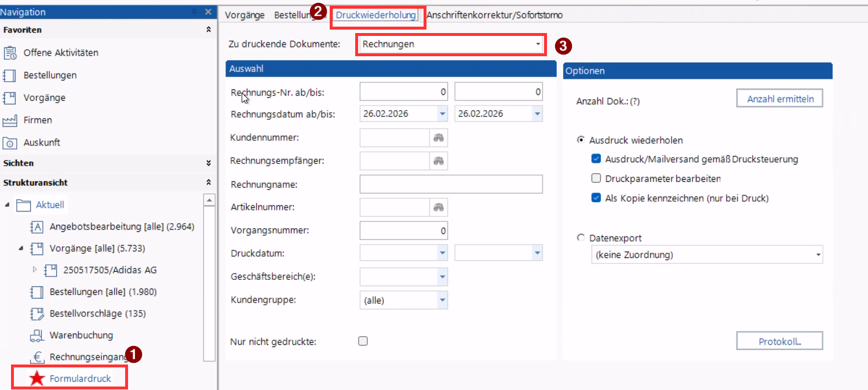Click the Auskunft icon in Favoriten
This screenshot has height=390, width=868.
pos(10,143)
